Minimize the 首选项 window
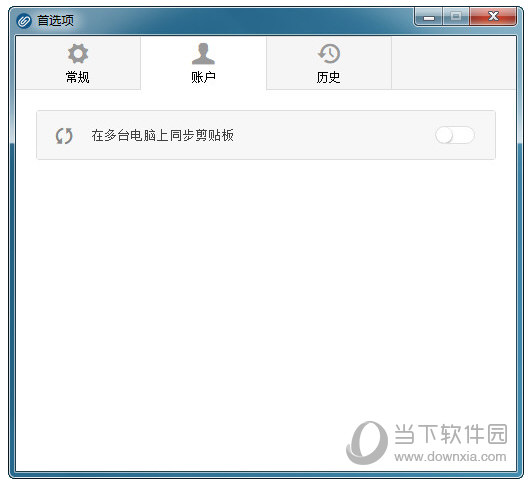This screenshot has width=531, height=486. point(429,16)
